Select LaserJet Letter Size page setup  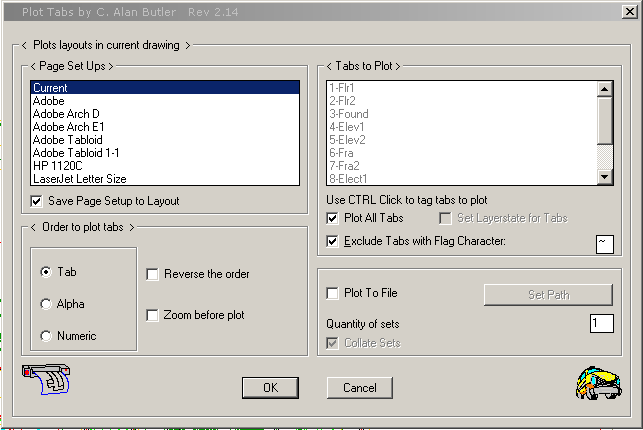[x=80, y=179]
